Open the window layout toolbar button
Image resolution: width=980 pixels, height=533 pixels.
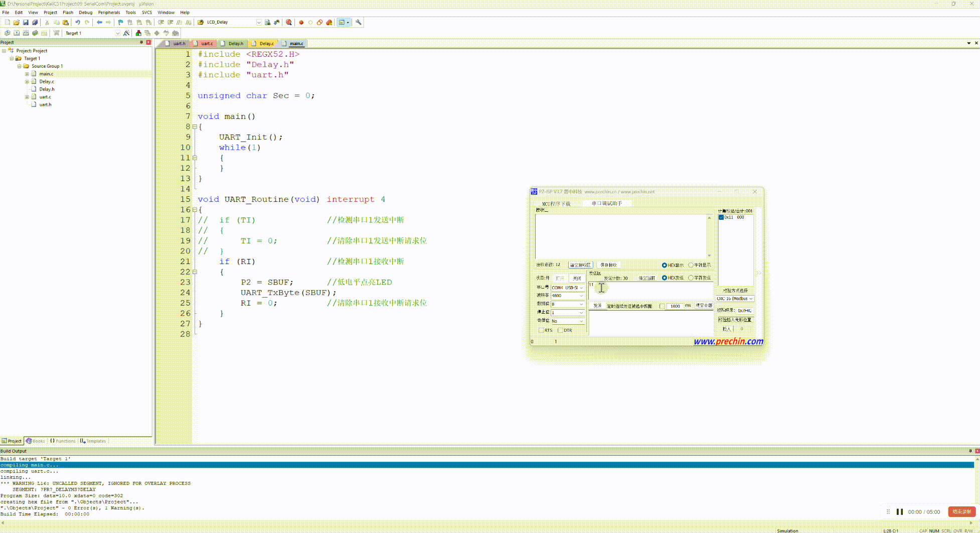pyautogui.click(x=344, y=22)
